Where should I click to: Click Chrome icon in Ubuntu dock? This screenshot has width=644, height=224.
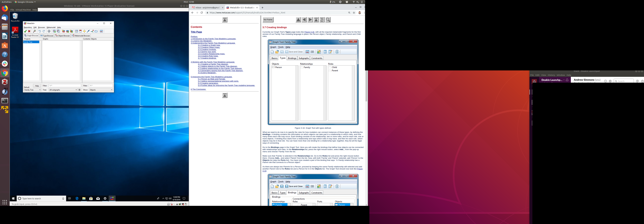click(5, 73)
